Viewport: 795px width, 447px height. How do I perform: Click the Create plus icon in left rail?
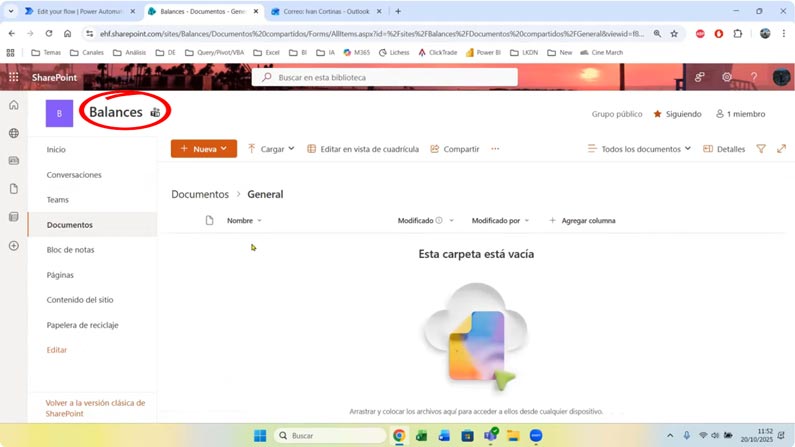14,246
